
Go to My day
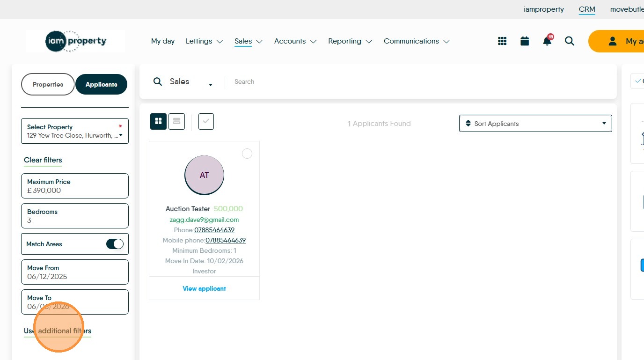point(163,41)
